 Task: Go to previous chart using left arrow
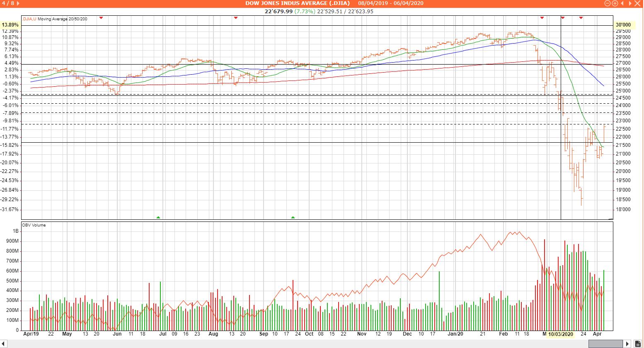tap(622, 3)
